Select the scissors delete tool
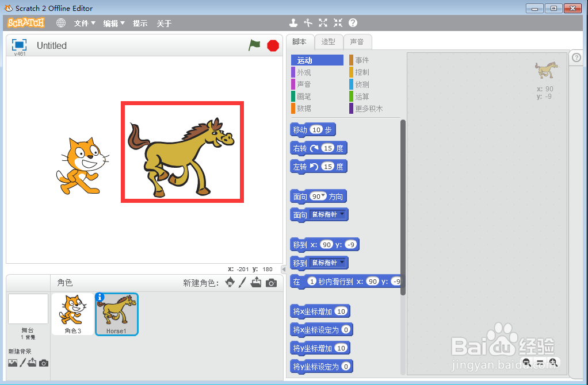This screenshot has width=588, height=385. click(x=308, y=23)
